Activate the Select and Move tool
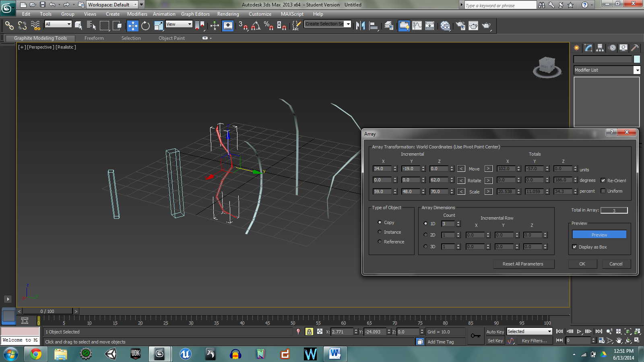The width and height of the screenshot is (644, 362). [133, 26]
